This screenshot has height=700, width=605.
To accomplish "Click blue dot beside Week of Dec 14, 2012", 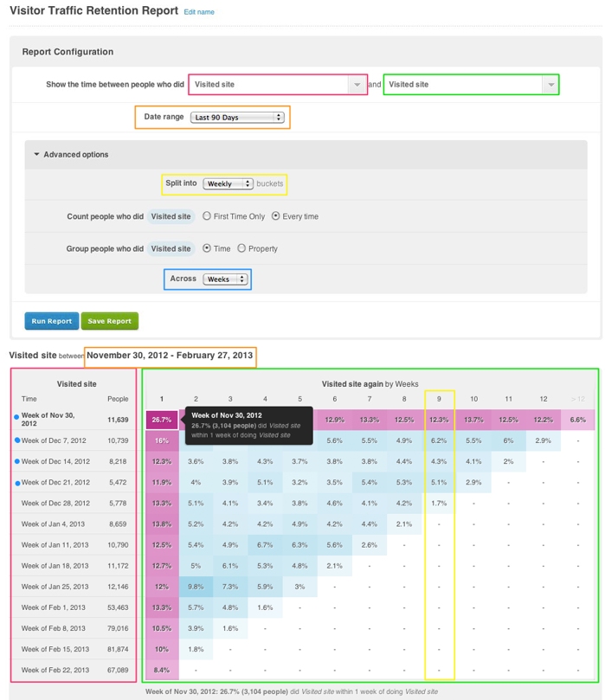I will tap(17, 461).
